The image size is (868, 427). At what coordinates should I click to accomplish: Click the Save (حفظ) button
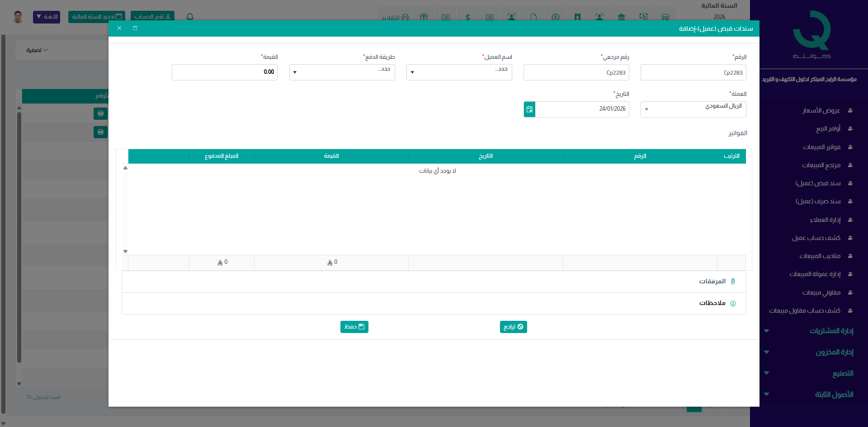tap(354, 327)
